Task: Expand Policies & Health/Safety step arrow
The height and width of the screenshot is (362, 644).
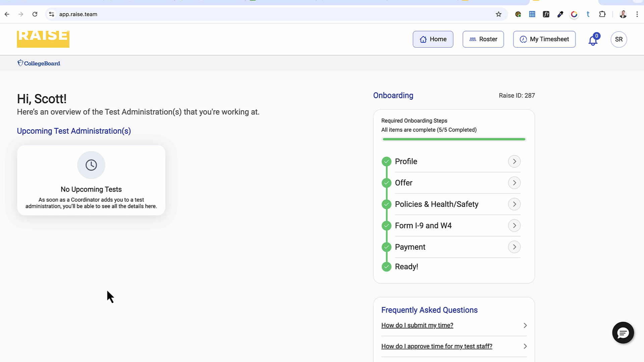Action: pos(514,204)
